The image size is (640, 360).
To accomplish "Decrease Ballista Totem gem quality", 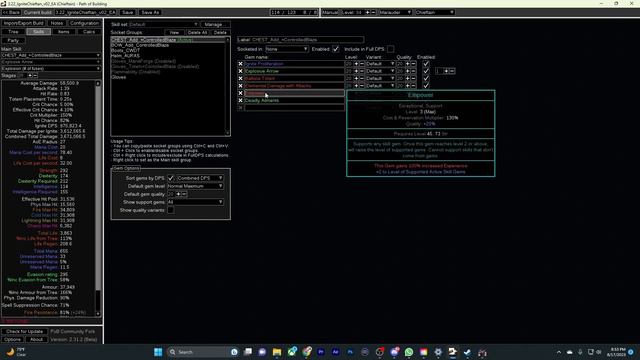I will 413,78.
